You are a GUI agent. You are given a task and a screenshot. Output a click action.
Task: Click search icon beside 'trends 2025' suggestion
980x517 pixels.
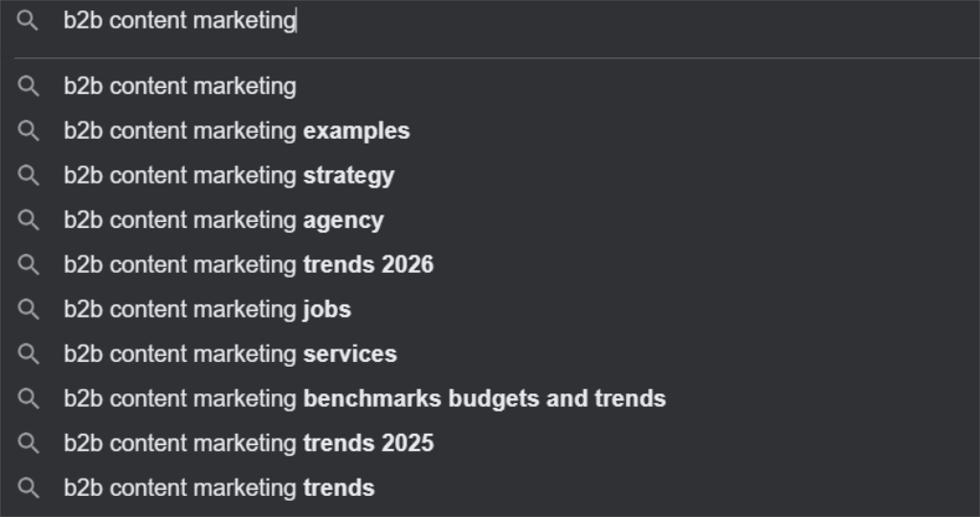[29, 443]
